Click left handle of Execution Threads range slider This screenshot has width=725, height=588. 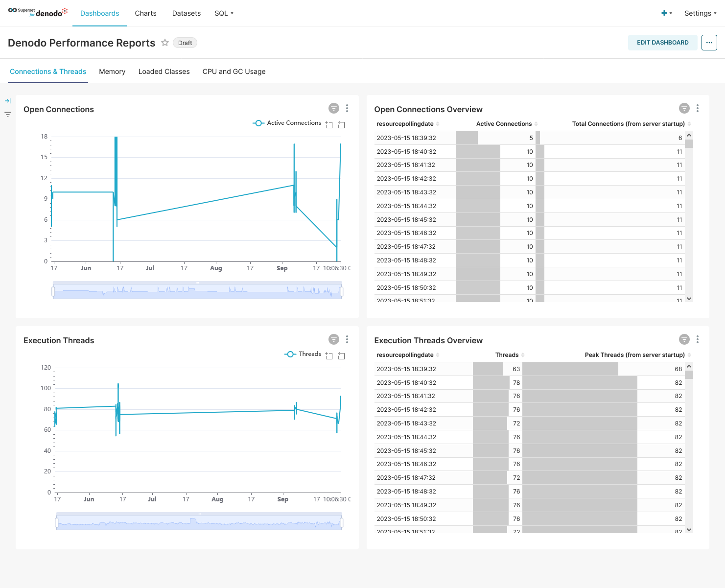click(57, 522)
